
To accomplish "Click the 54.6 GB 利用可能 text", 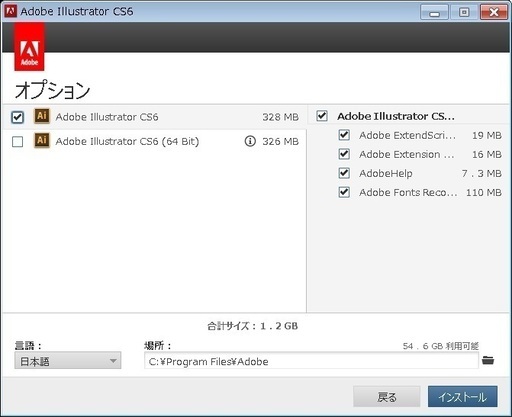I will point(441,346).
